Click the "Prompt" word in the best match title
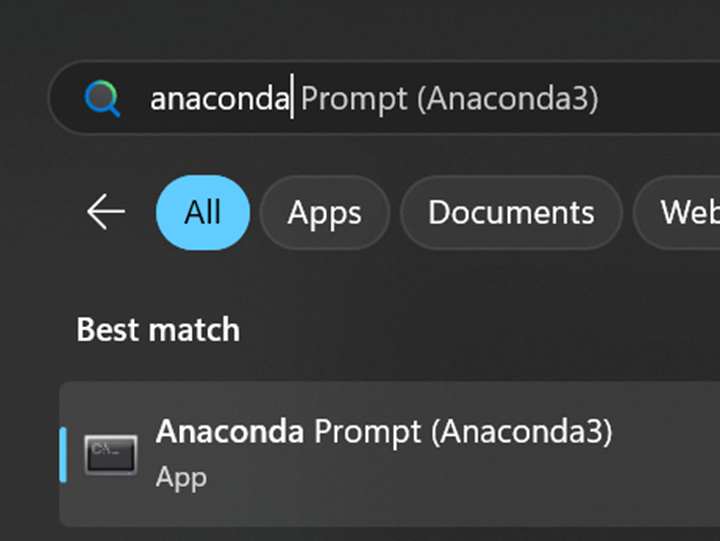The image size is (720, 541). pyautogui.click(x=367, y=432)
